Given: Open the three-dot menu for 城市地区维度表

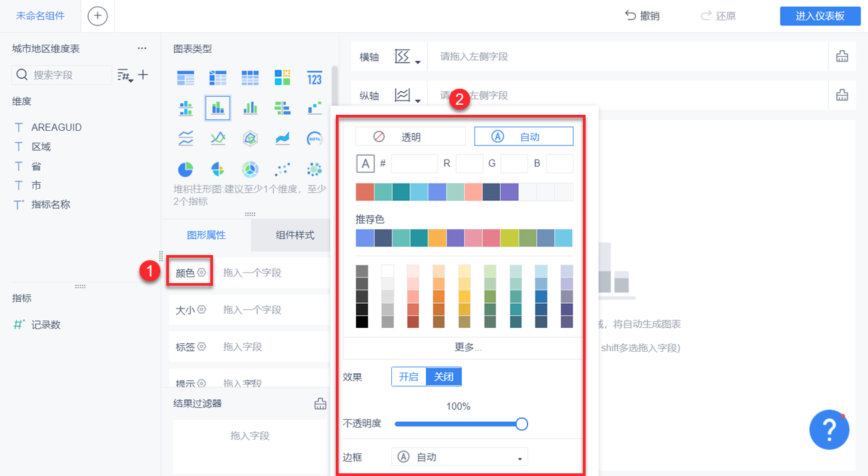Looking at the screenshot, I should (x=142, y=49).
